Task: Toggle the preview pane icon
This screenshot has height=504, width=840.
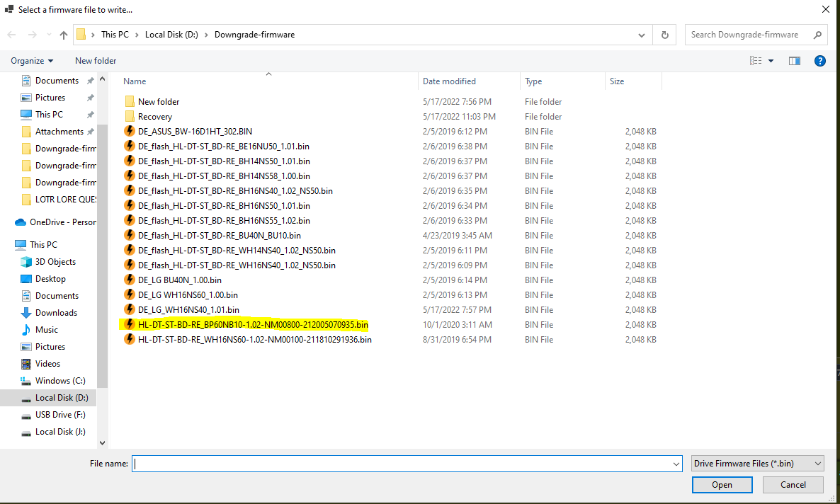Action: coord(795,61)
